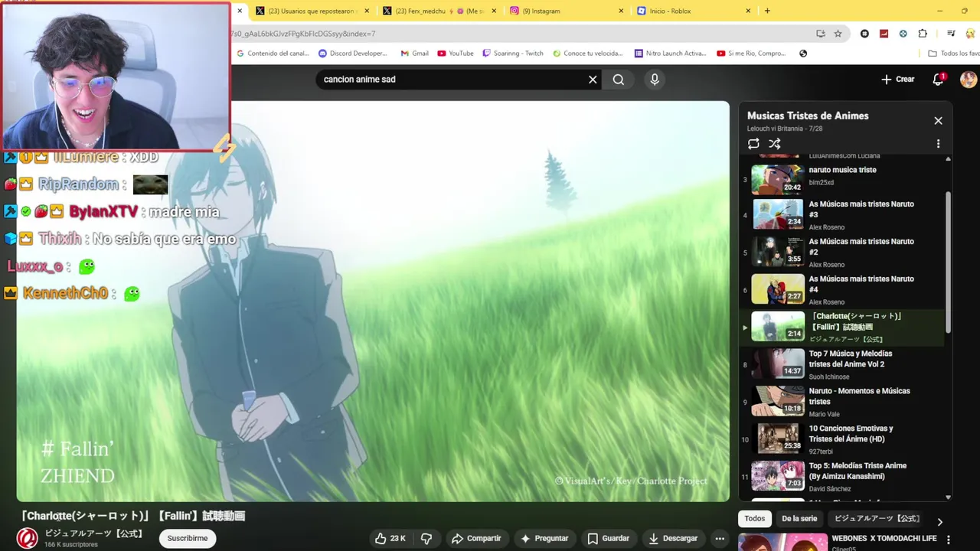Select Top 7 Música y Melodías tristes item
This screenshot has height=551, width=980.
842,364
